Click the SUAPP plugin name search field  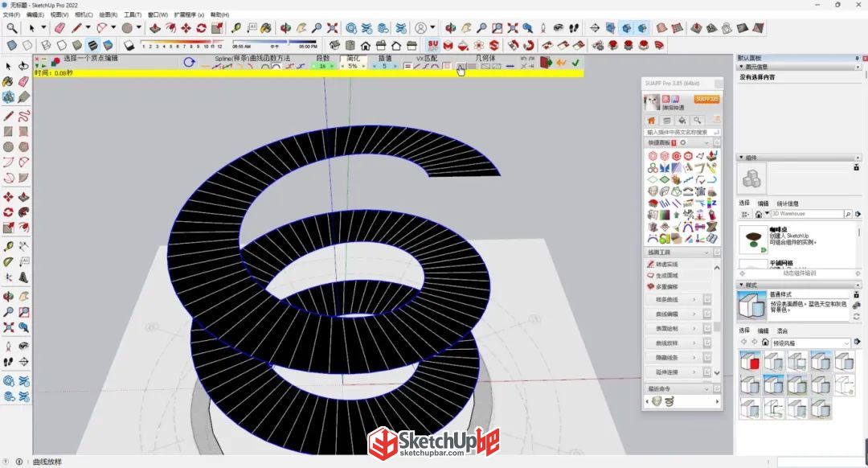pos(682,133)
